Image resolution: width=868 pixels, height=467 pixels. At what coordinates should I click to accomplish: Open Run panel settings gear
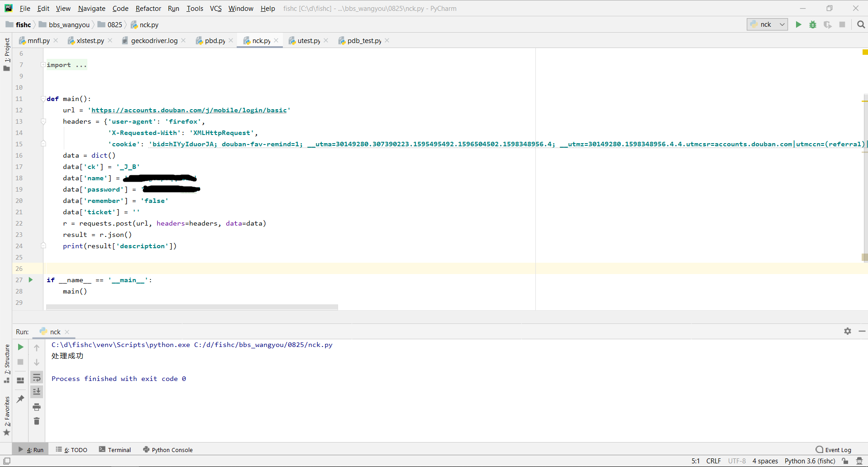click(847, 331)
